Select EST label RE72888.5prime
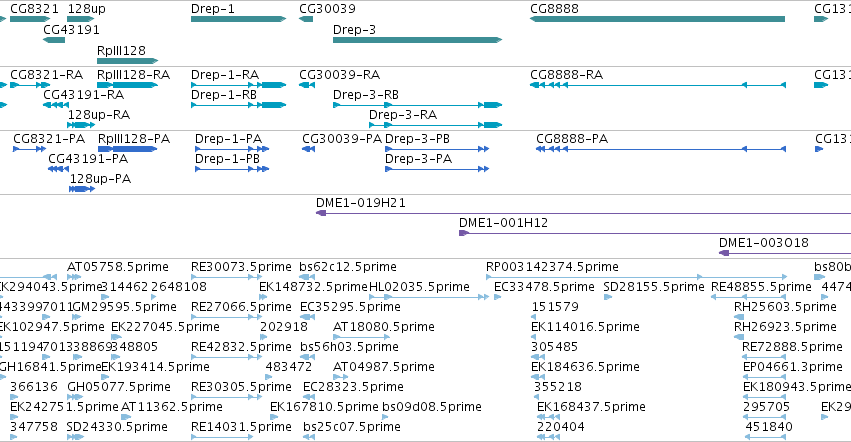851x442 pixels. [x=792, y=347]
